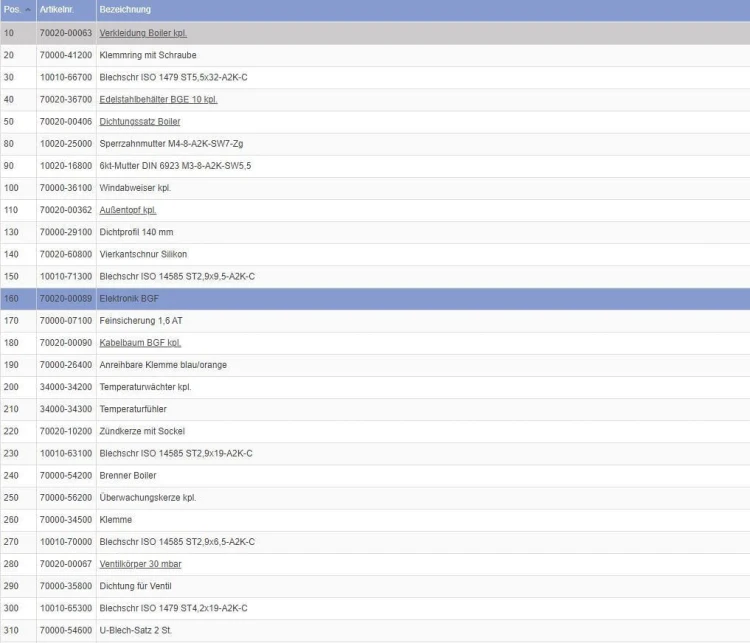Screen dimensions: 750x643
Task: Click article number 10020-16800
Action: 66,166
